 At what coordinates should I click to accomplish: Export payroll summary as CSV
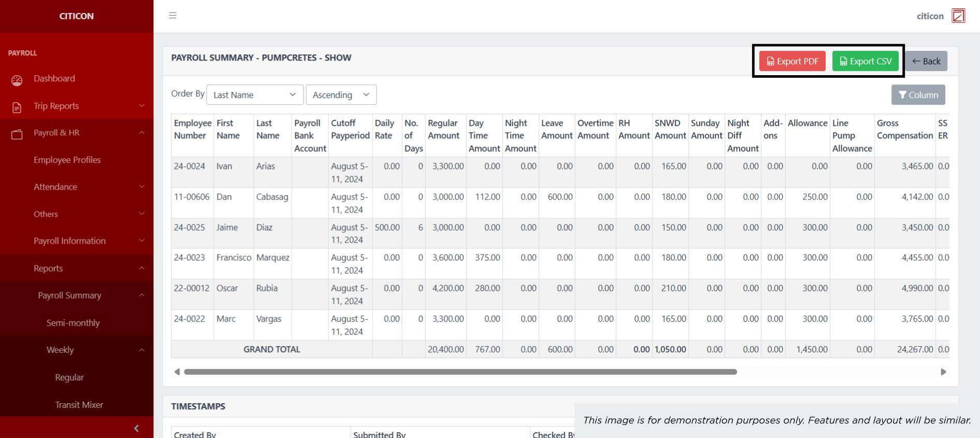coord(865,61)
